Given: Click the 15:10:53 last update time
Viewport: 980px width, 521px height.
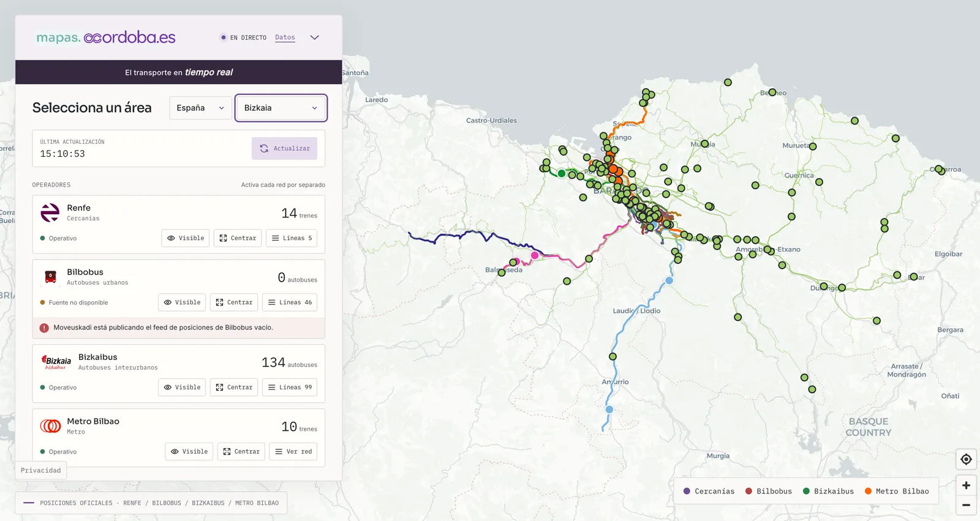Looking at the screenshot, I should click(x=62, y=154).
